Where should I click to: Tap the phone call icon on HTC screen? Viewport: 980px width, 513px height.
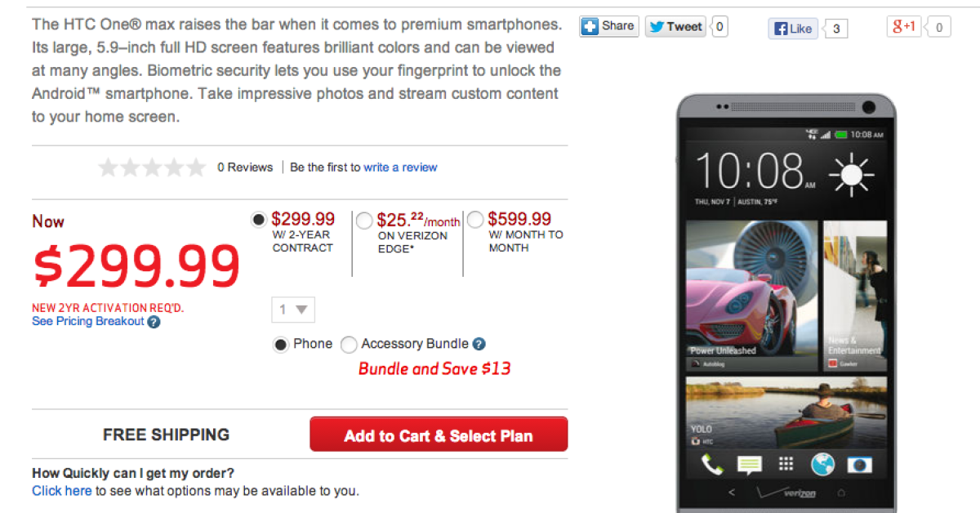(712, 465)
